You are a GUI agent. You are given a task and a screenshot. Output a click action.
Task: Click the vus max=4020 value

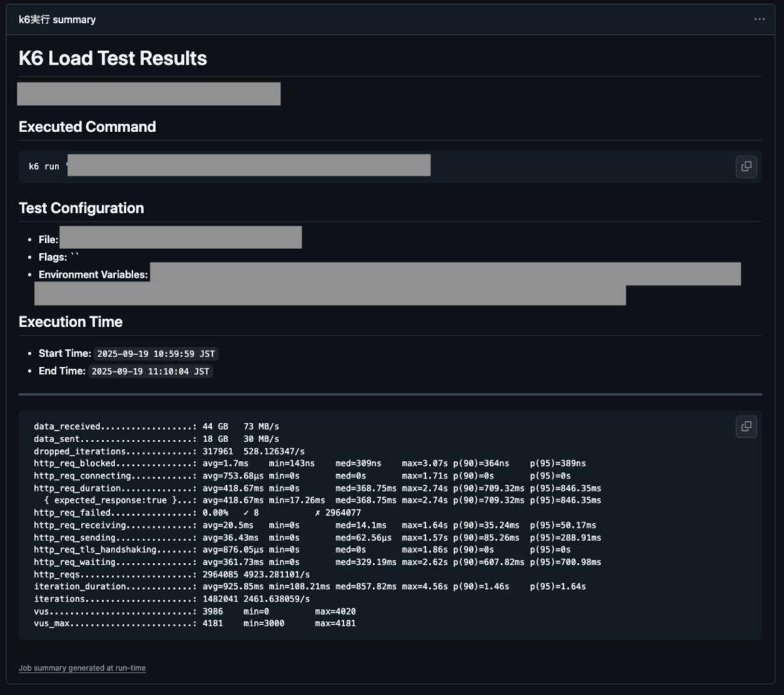click(335, 611)
